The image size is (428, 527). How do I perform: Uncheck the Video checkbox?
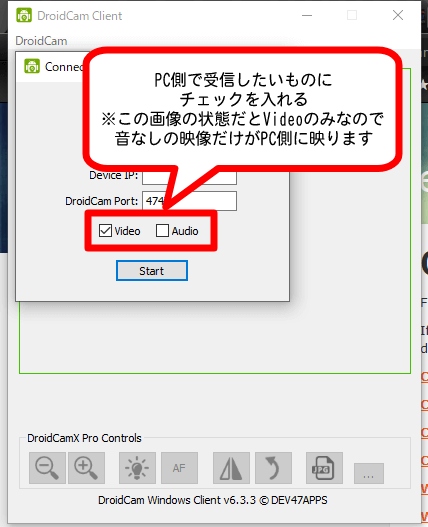105,231
